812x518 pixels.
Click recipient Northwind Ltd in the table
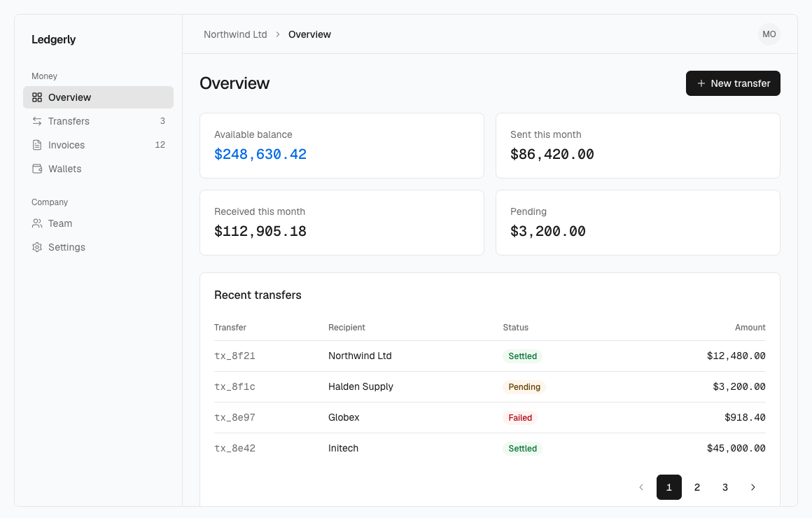(x=360, y=356)
